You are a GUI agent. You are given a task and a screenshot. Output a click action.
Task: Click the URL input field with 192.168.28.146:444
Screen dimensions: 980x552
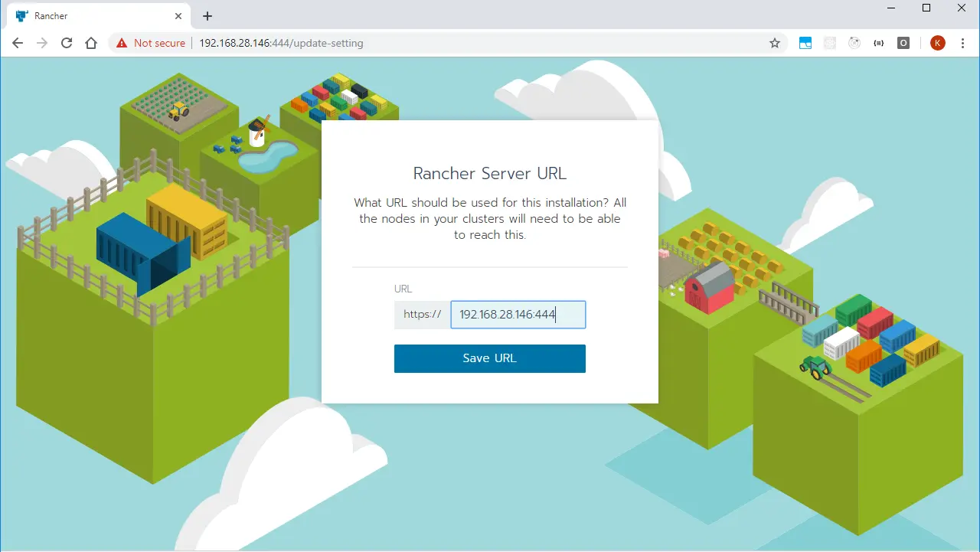point(518,315)
